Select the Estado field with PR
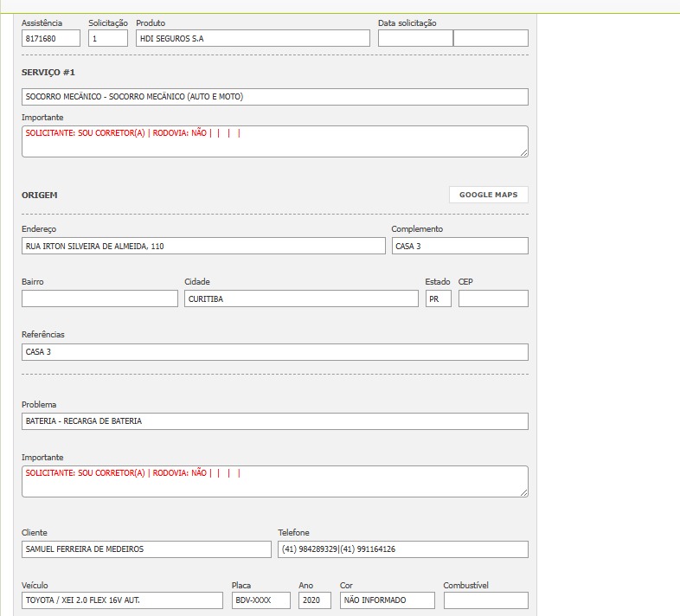The width and height of the screenshot is (680, 616). [438, 298]
